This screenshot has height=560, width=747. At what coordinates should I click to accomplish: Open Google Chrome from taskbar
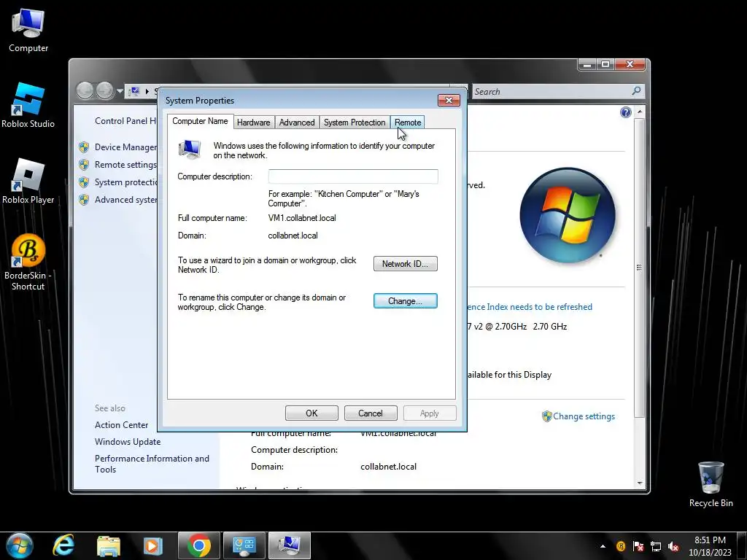pos(198,545)
